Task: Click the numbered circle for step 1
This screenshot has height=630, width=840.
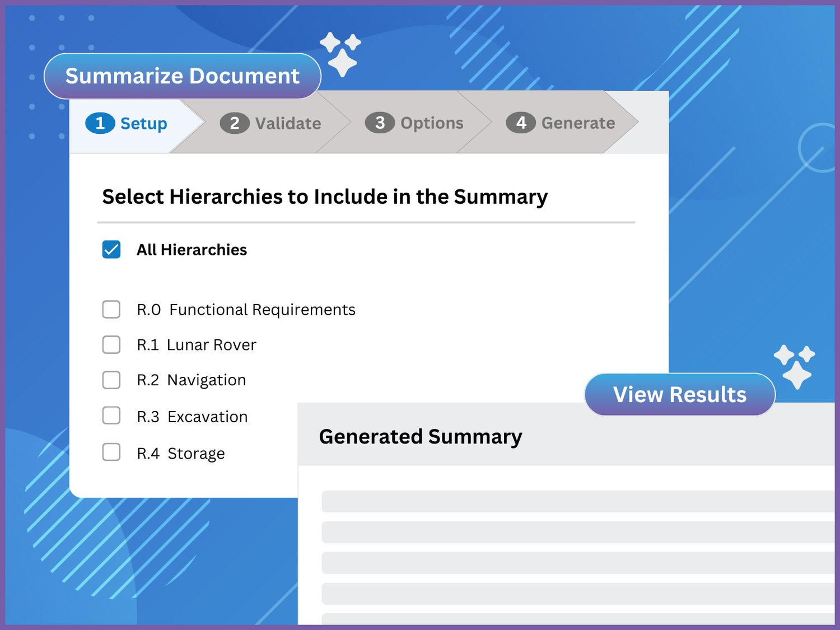Action: tap(100, 123)
